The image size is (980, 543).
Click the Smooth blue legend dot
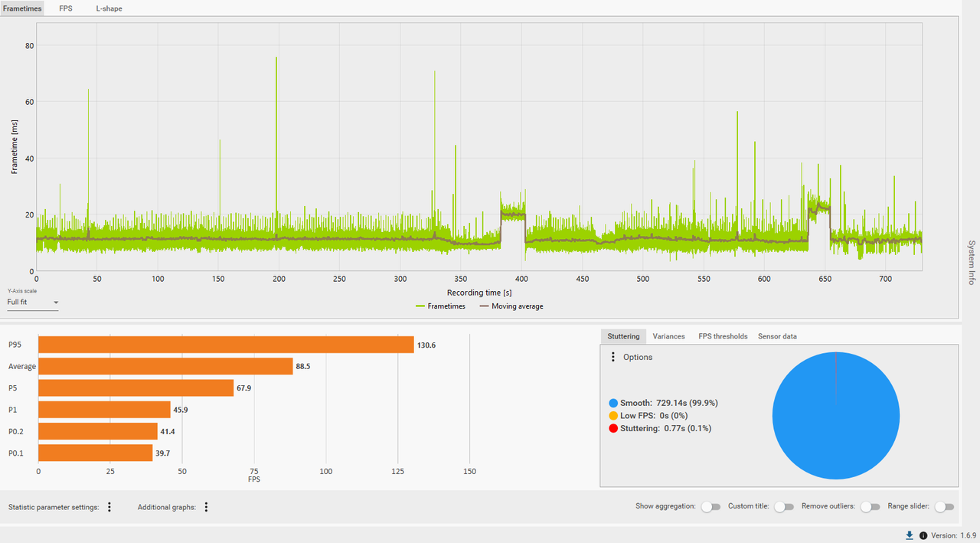613,403
